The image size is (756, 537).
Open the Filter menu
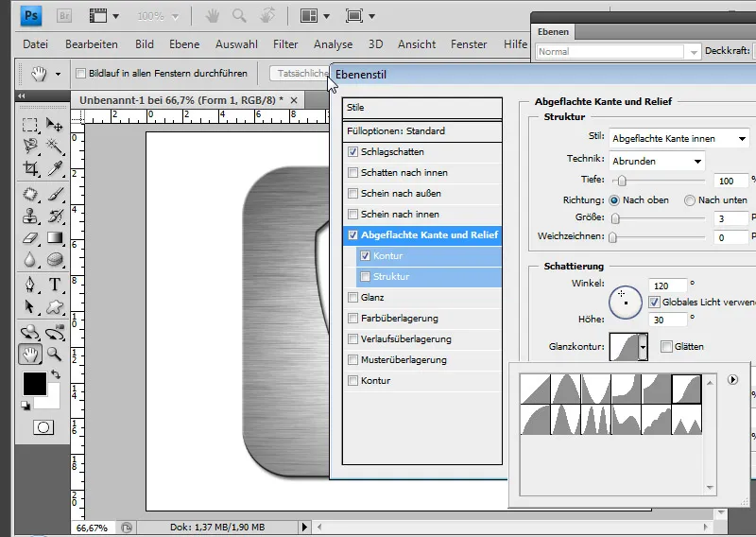(x=285, y=44)
